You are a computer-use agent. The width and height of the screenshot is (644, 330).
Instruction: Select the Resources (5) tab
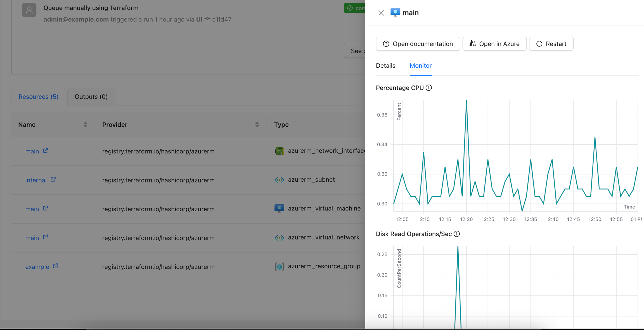pos(39,97)
